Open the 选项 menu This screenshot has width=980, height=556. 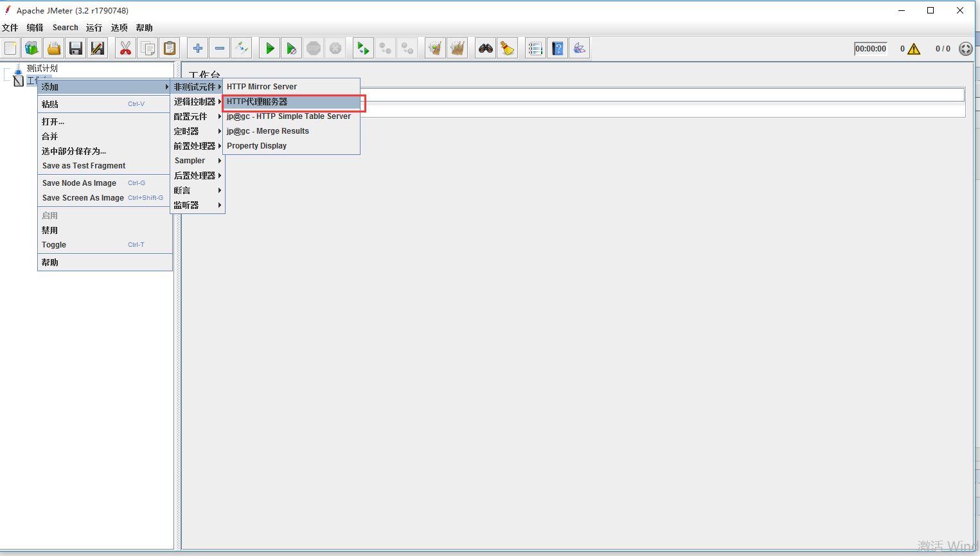[119, 28]
